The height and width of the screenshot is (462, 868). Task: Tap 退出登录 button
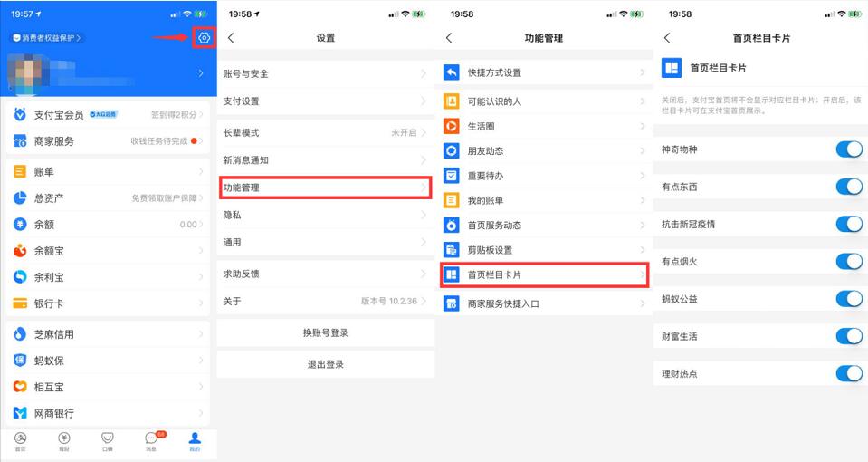(326, 364)
